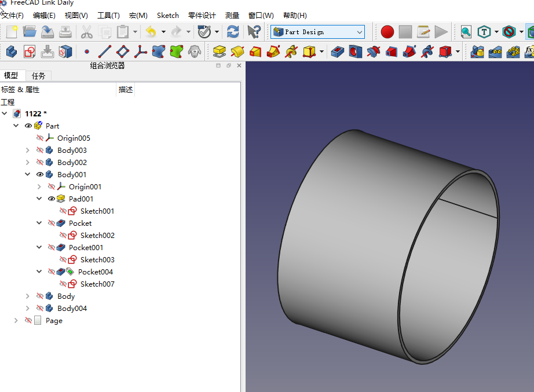Expand the Origin001 node
The width and height of the screenshot is (534, 392).
pos(39,186)
